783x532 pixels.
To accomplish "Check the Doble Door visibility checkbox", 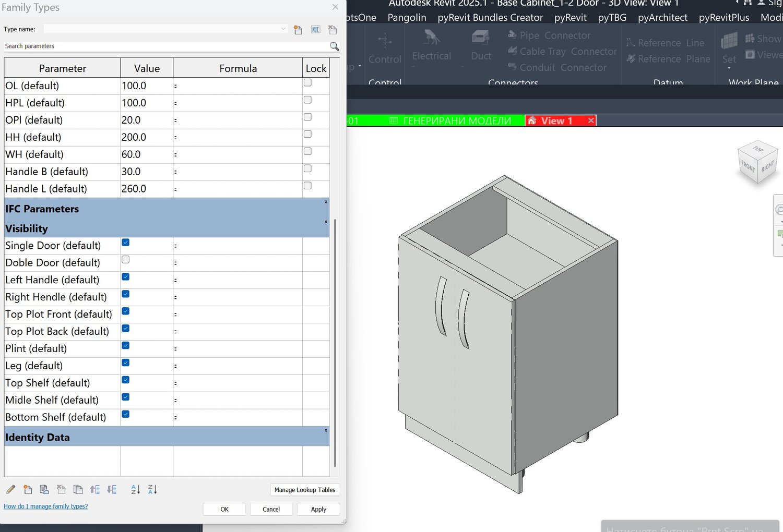I will click(126, 260).
